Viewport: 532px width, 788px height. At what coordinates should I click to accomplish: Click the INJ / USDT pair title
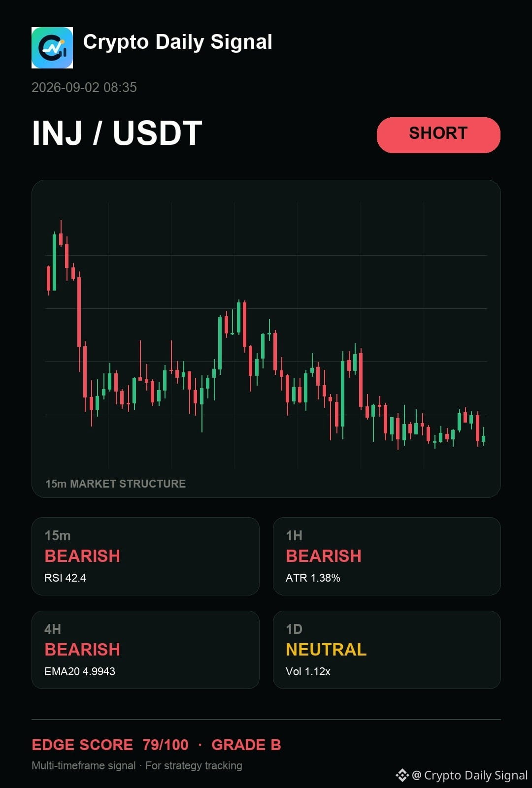(x=117, y=133)
